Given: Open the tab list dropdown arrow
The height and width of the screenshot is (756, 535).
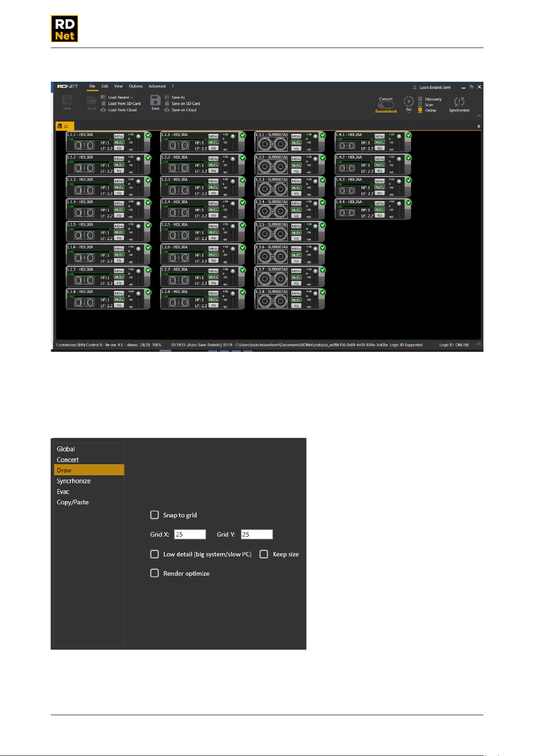Looking at the screenshot, I should [x=479, y=127].
